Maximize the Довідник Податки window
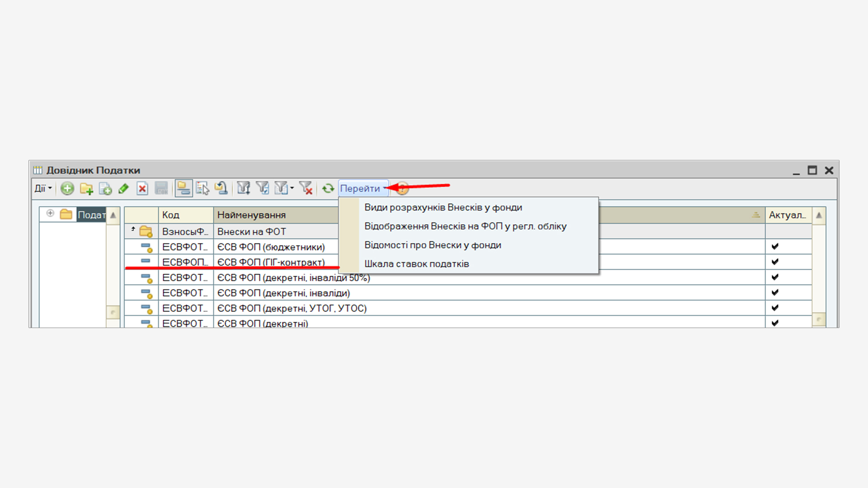The width and height of the screenshot is (868, 488). pyautogui.click(x=812, y=170)
